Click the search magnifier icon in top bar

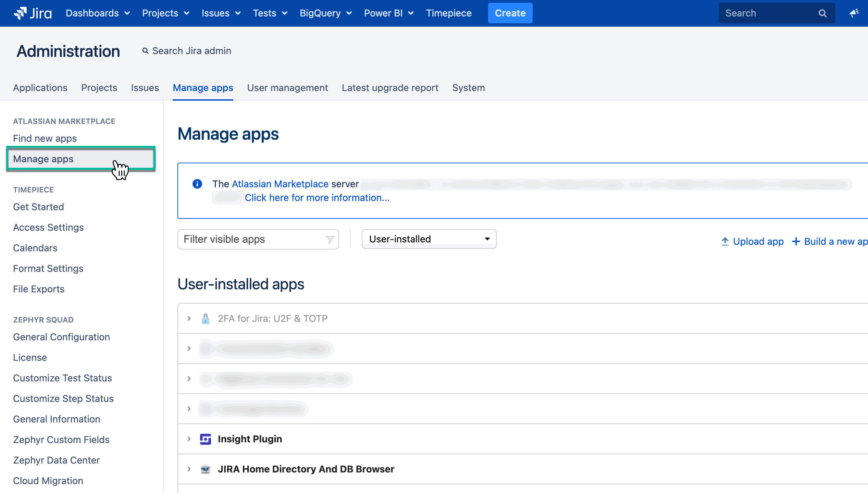(x=822, y=13)
